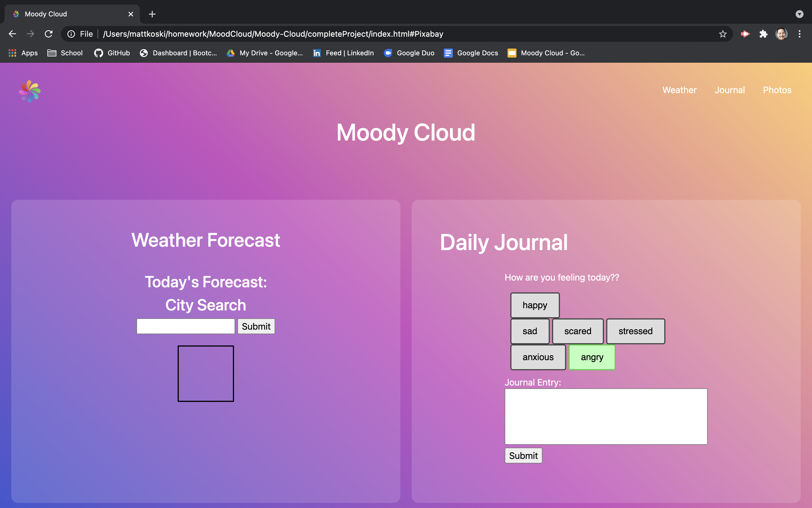Select the anxious mood button

pos(538,357)
